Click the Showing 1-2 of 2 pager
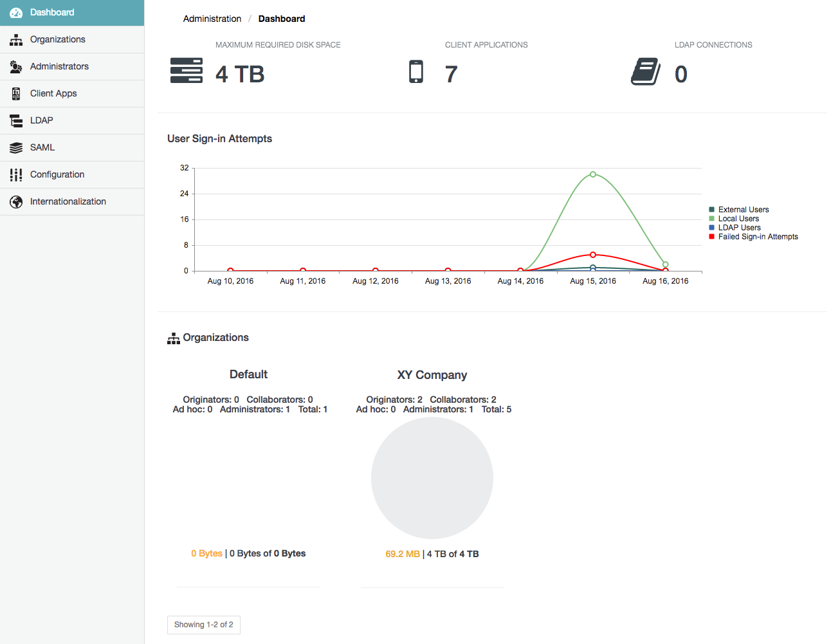The width and height of the screenshot is (840, 644). click(204, 625)
